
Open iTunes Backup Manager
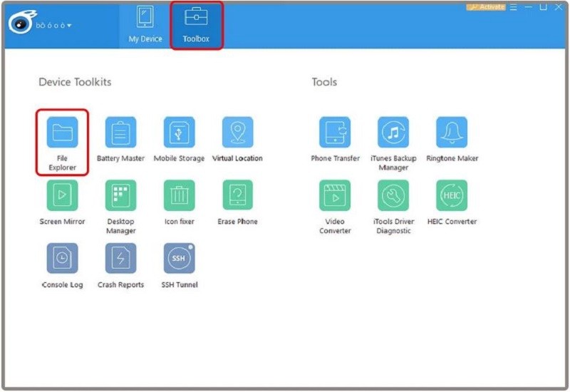(x=393, y=133)
